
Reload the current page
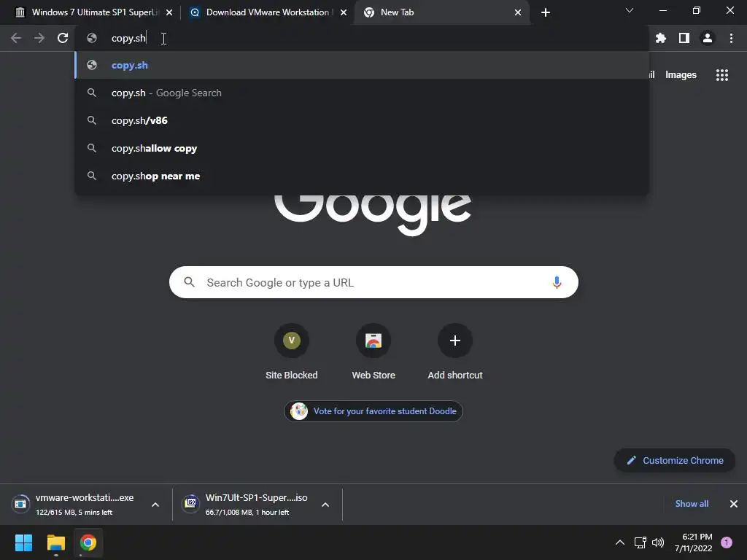point(63,38)
